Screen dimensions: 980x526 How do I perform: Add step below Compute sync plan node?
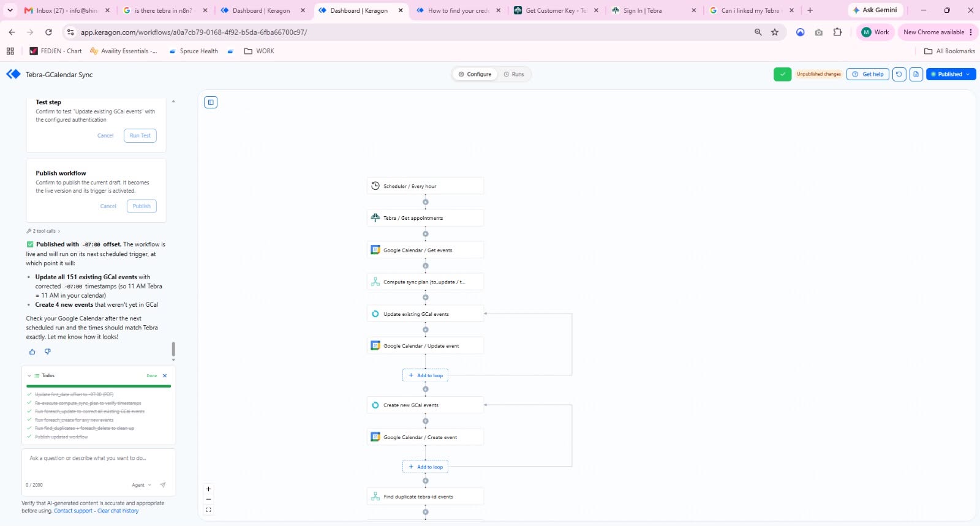[x=425, y=298]
